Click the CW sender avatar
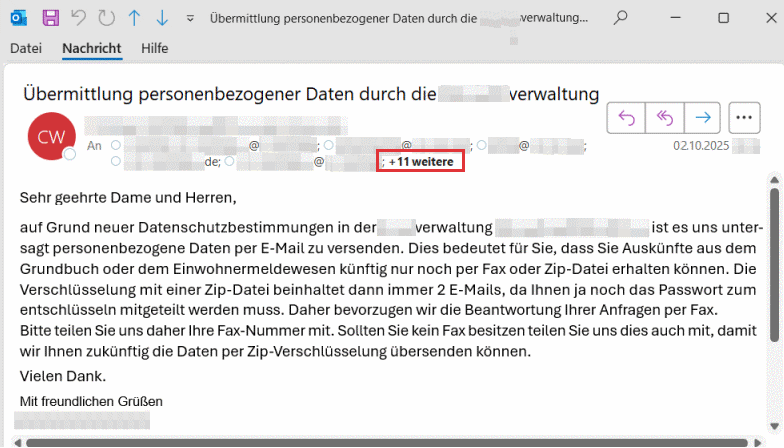 (x=51, y=135)
